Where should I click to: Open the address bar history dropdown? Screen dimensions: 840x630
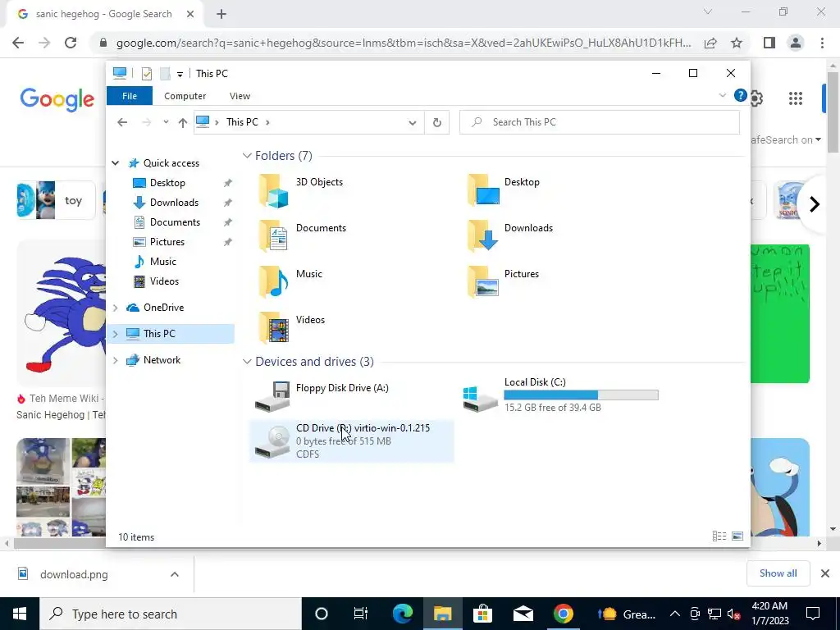click(413, 123)
